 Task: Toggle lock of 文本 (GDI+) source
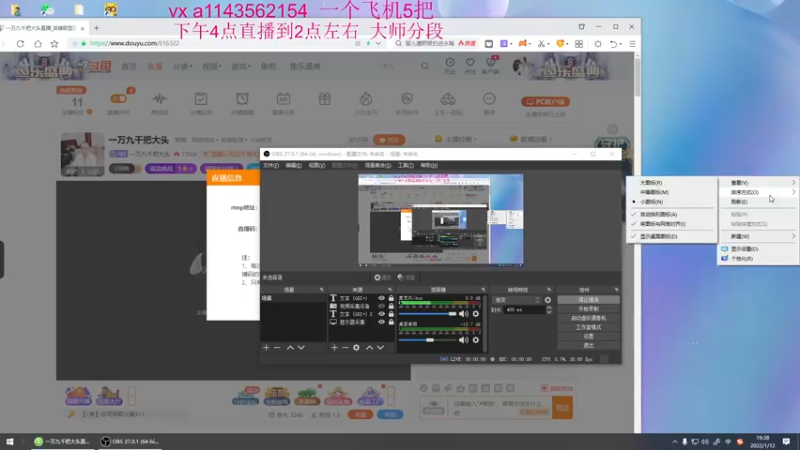point(391,298)
